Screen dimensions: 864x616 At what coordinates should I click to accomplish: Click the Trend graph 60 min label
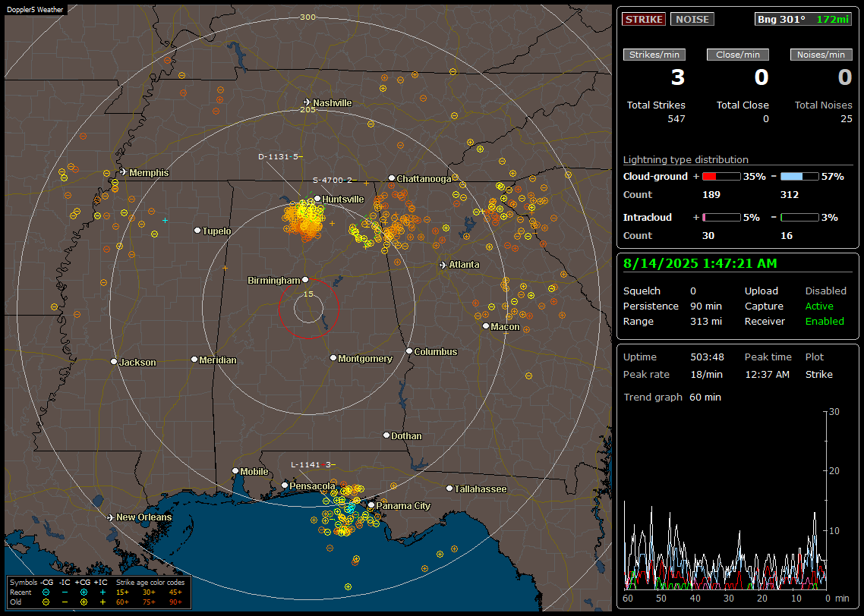click(672, 398)
